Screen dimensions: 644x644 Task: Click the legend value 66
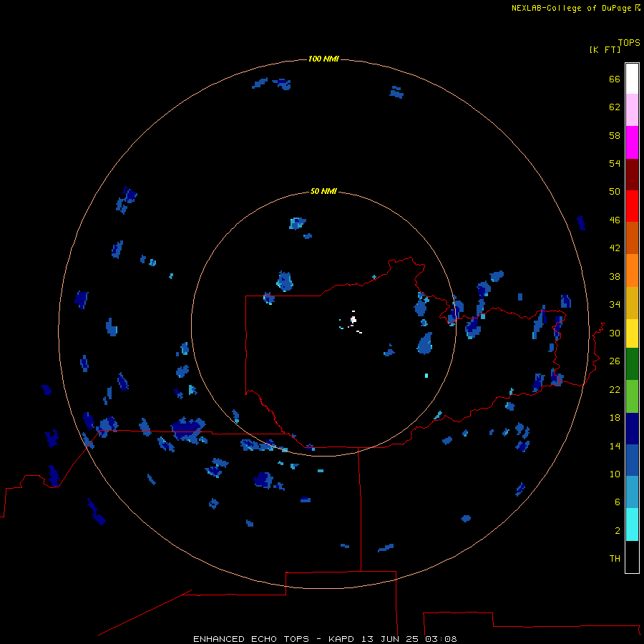pos(615,79)
